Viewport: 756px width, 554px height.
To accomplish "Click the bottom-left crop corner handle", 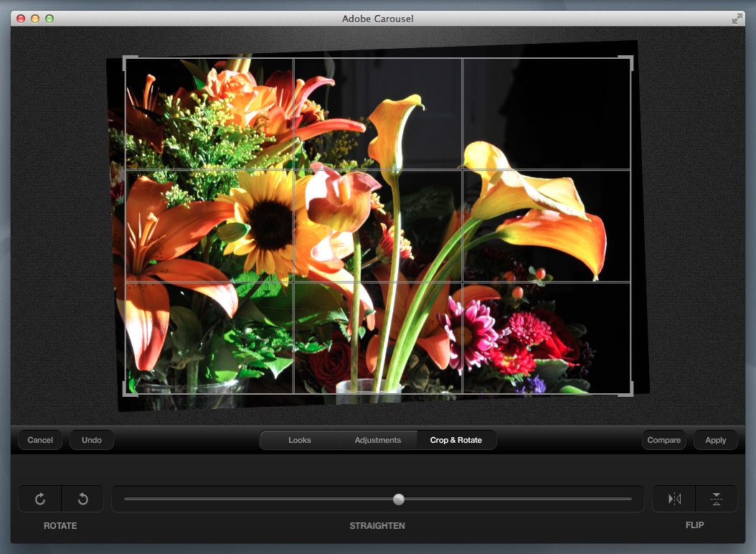I will point(127,391).
